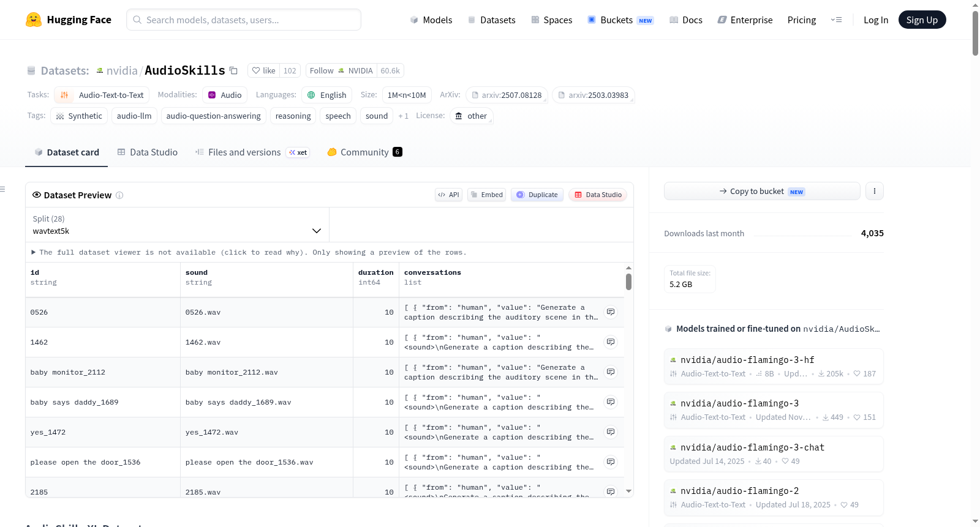Click the page vertical scrollbar thumb
980x527 pixels.
pos(975,33)
